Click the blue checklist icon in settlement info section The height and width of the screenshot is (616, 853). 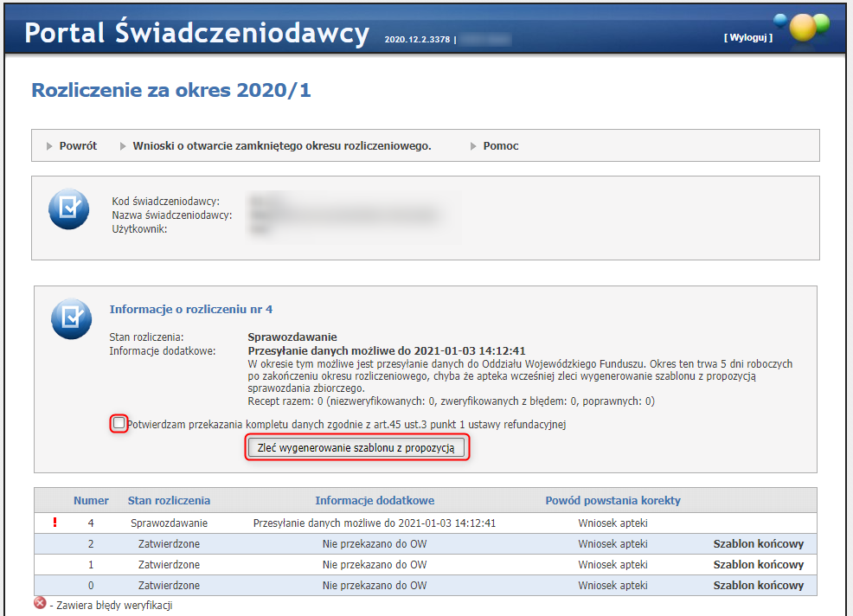[x=68, y=318]
